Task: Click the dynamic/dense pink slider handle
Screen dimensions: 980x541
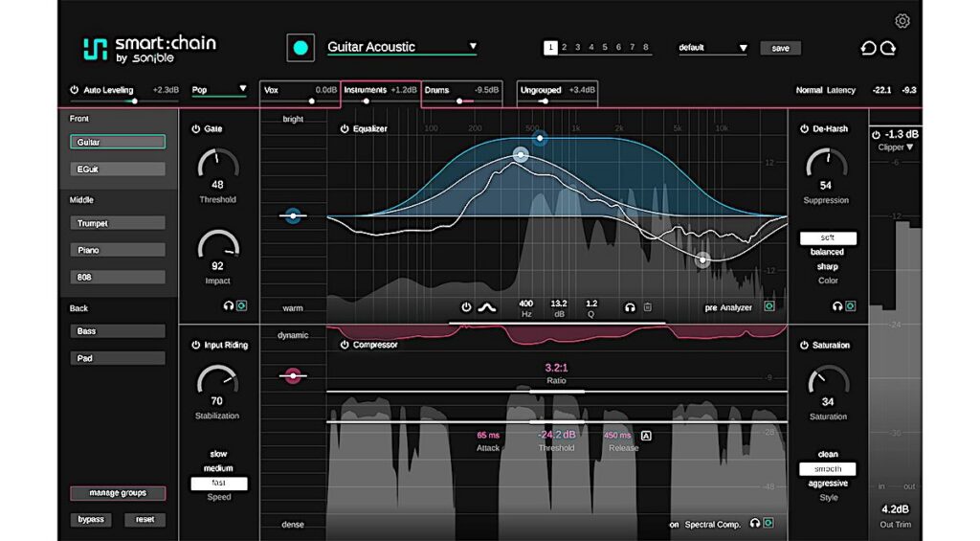Action: 293,375
